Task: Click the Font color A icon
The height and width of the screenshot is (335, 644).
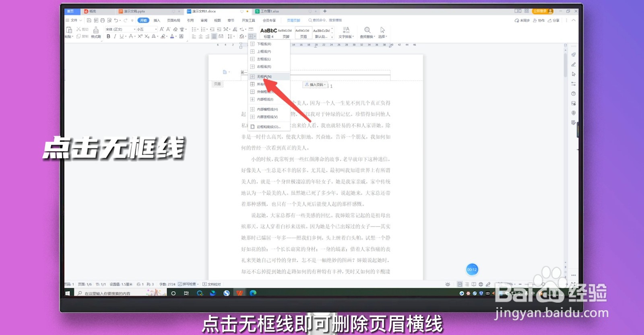Action: pos(172,36)
